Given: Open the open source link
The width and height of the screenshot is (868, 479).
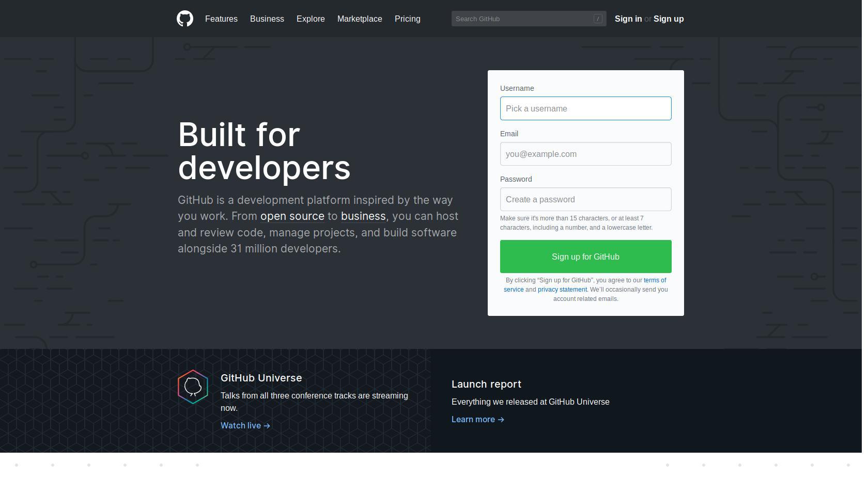Looking at the screenshot, I should 292,216.
